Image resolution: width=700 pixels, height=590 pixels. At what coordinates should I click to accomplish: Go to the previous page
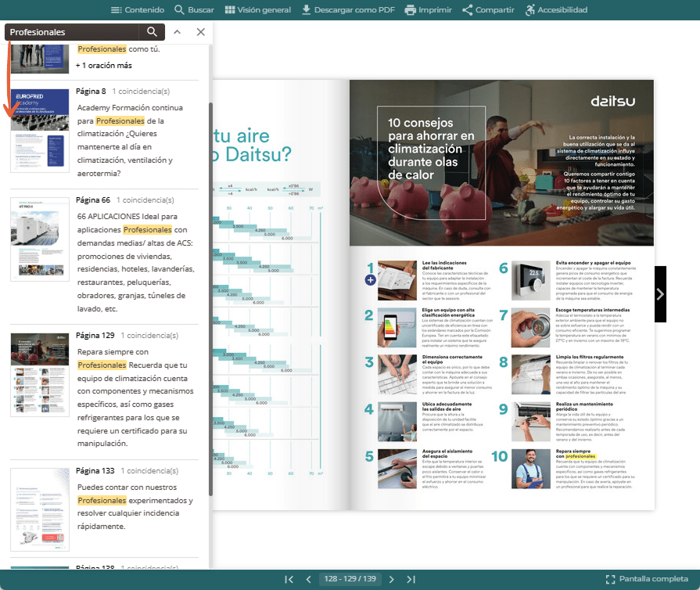click(x=308, y=579)
